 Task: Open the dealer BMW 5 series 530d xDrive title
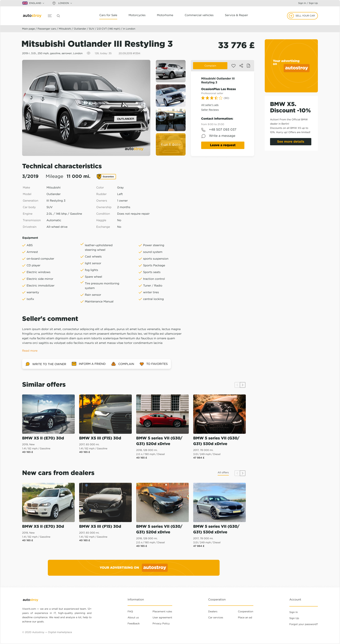point(216,529)
